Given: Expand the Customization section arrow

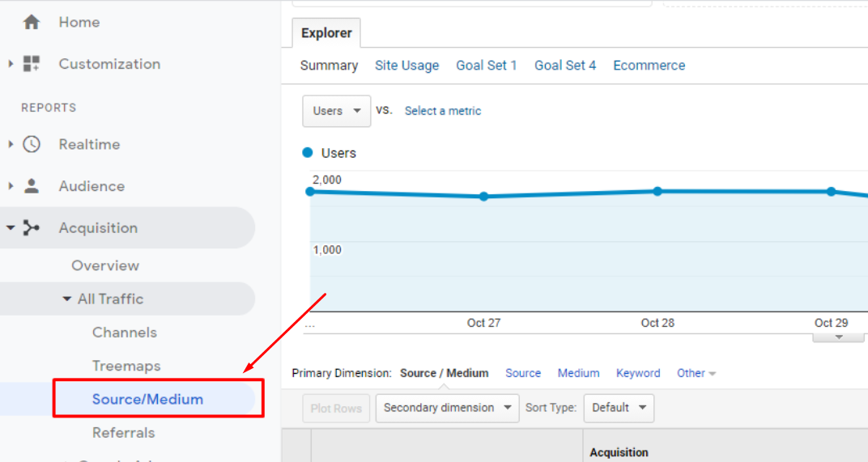Looking at the screenshot, I should coord(11,64).
